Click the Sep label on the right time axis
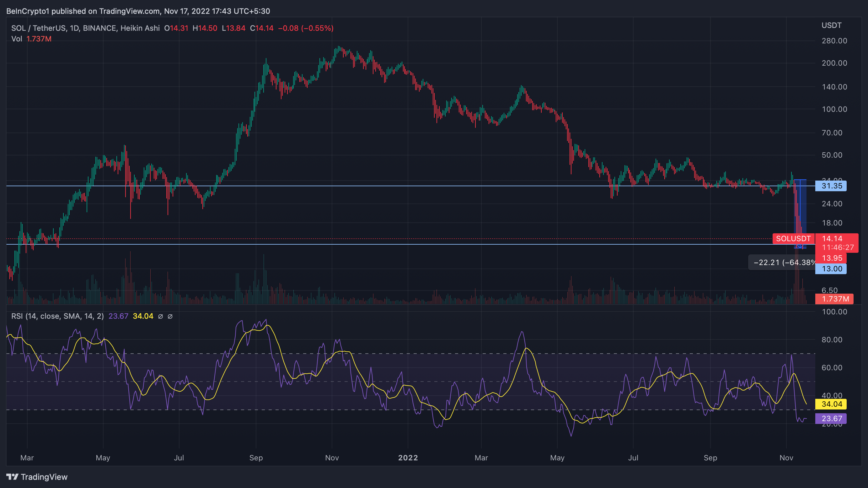 [x=710, y=458]
